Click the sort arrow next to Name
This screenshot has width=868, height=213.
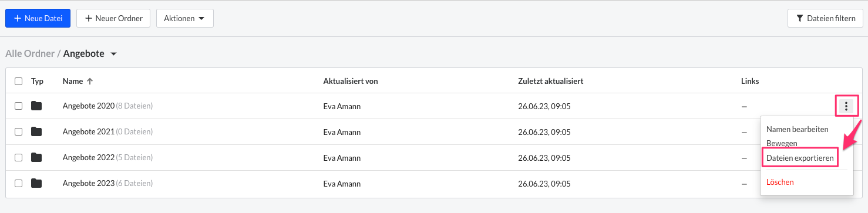pyautogui.click(x=90, y=82)
